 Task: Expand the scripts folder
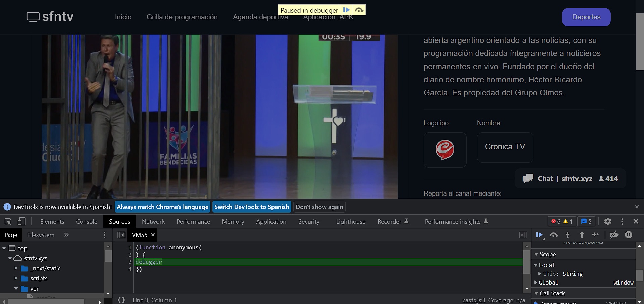point(16,278)
